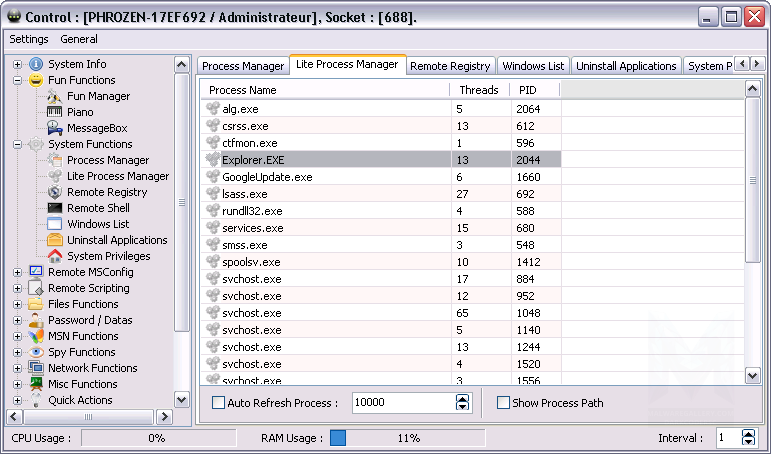Viewport: 771px width, 454px height.
Task: Enable the Auto Refresh Process checkbox
Action: pos(219,403)
